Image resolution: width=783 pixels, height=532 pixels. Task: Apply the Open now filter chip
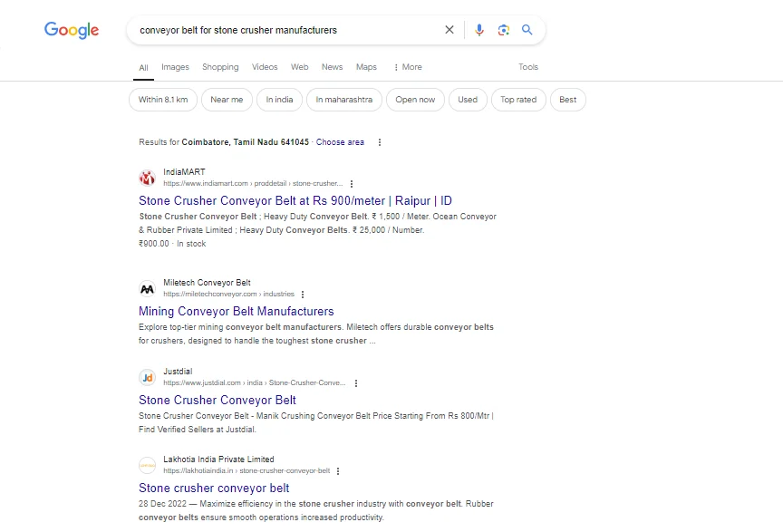[x=415, y=100]
